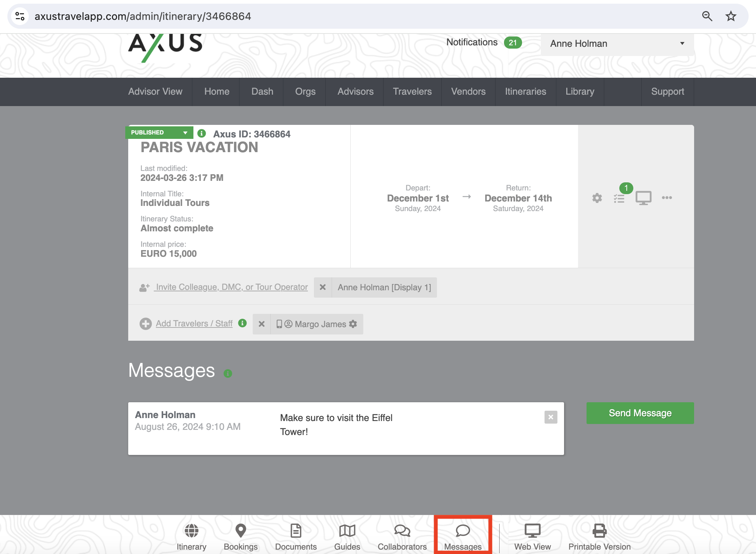The image size is (756, 554).
Task: Click the browser zoom magnifier icon
Action: tap(707, 16)
